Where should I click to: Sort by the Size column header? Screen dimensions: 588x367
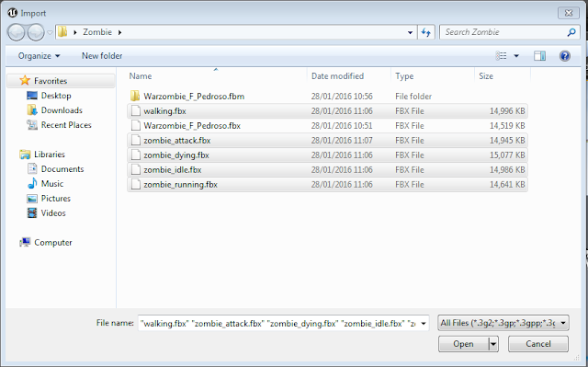[x=503, y=75]
